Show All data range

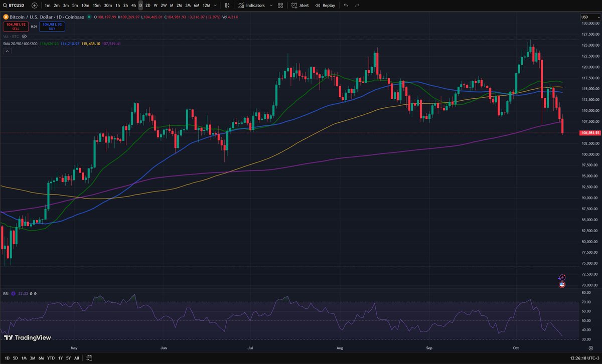[76, 357]
